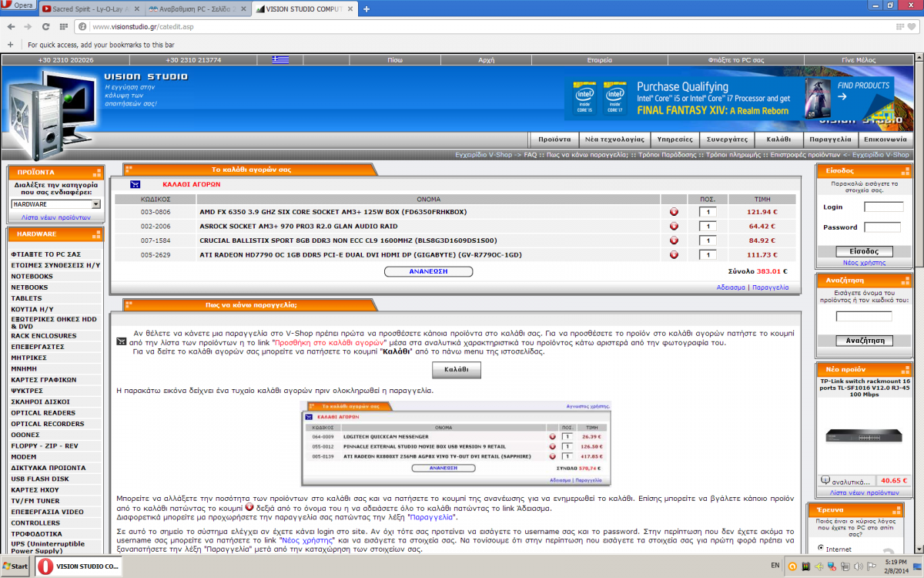Screen dimensions: 924x578
Task: Click the Windows Start button
Action: [x=15, y=566]
